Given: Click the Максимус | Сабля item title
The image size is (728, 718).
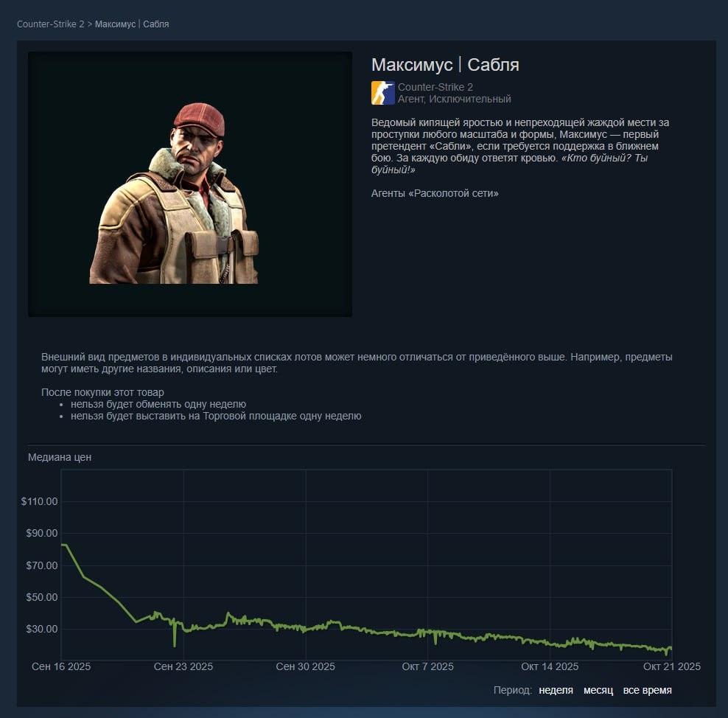Looking at the screenshot, I should click(x=445, y=65).
